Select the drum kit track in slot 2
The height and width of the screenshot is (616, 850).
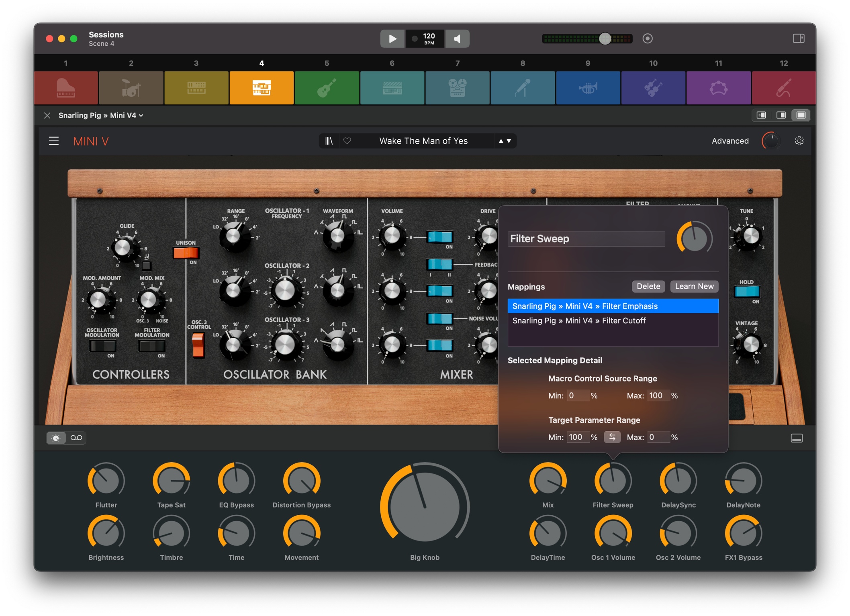(131, 88)
